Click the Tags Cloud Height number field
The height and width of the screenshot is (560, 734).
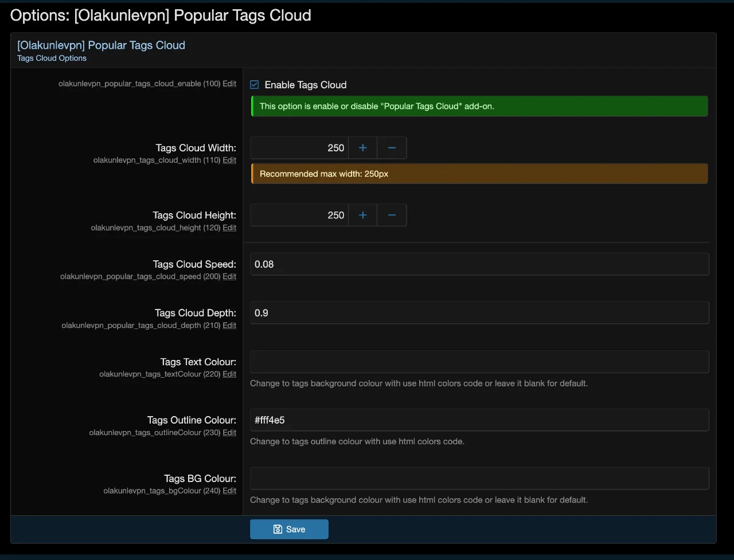(299, 215)
